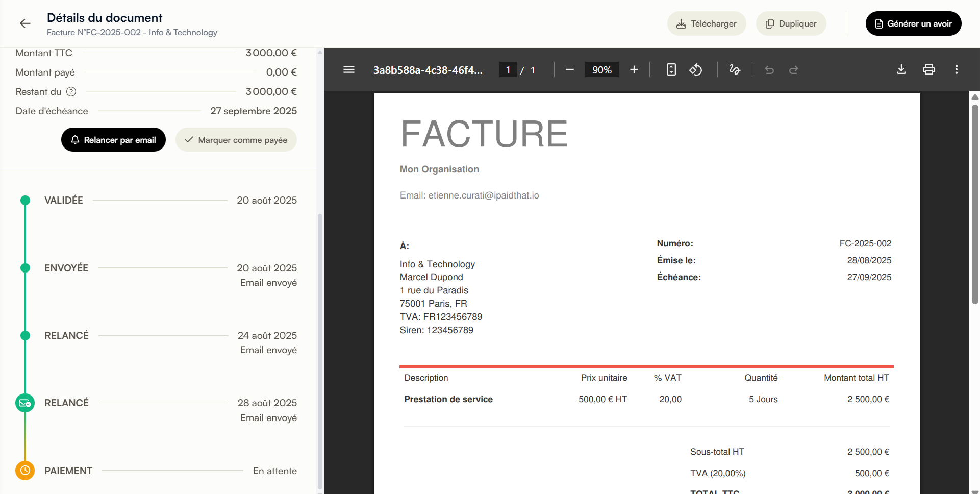Image resolution: width=980 pixels, height=494 pixels.
Task: Click the left panel scrollbar
Action: coord(320,351)
